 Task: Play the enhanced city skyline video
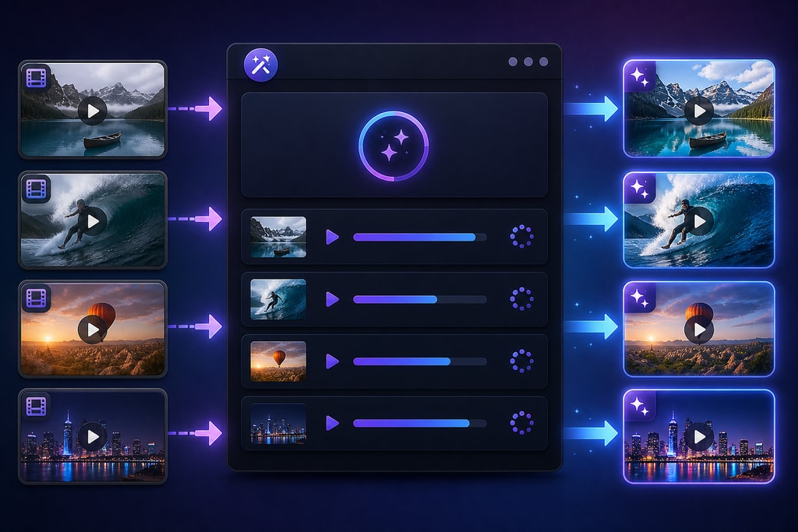click(x=699, y=436)
